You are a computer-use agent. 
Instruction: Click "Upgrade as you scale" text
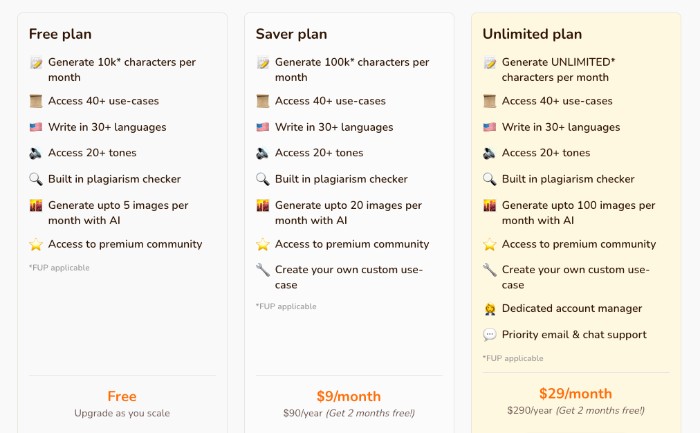121,413
